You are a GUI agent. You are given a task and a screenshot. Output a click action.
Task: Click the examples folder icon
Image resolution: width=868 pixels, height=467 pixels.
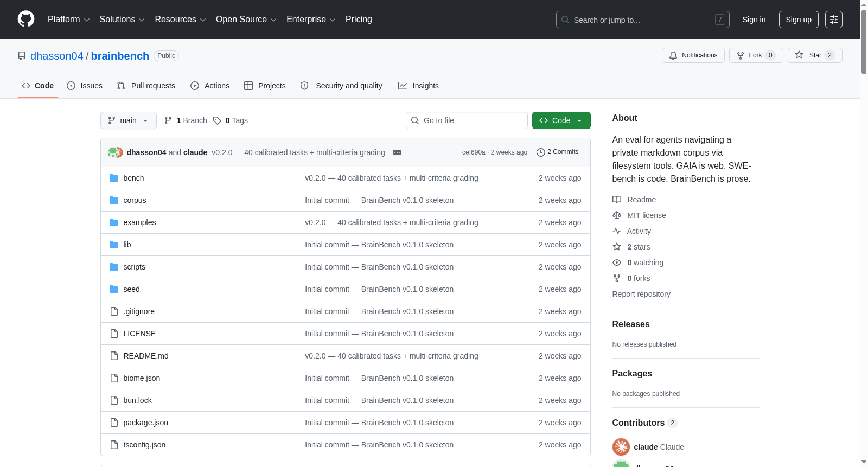pyautogui.click(x=114, y=222)
